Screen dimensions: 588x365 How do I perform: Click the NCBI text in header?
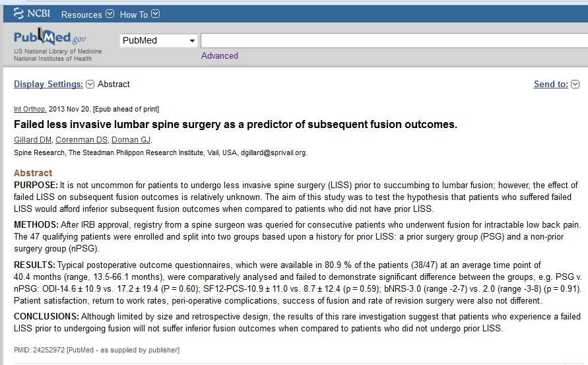[39, 13]
